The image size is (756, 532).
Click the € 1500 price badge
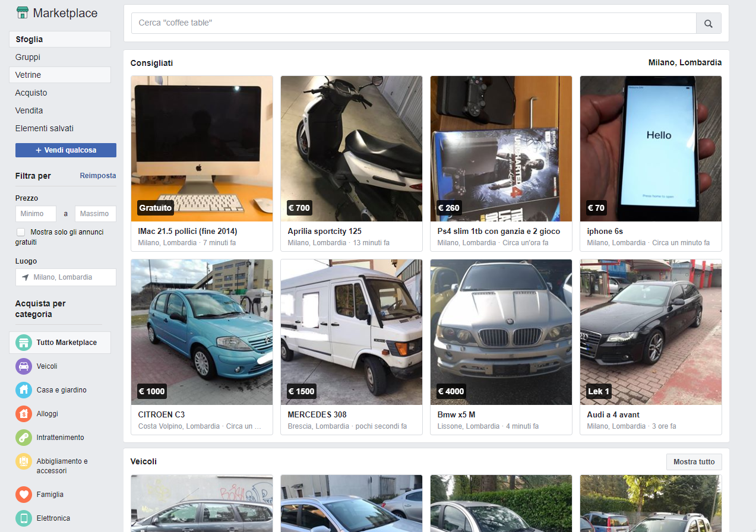click(x=302, y=391)
